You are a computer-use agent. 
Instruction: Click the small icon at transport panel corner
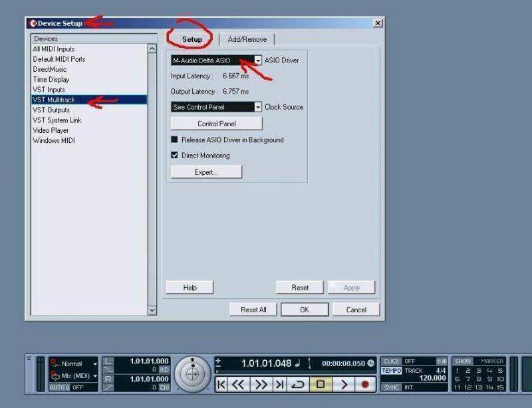tap(29, 358)
